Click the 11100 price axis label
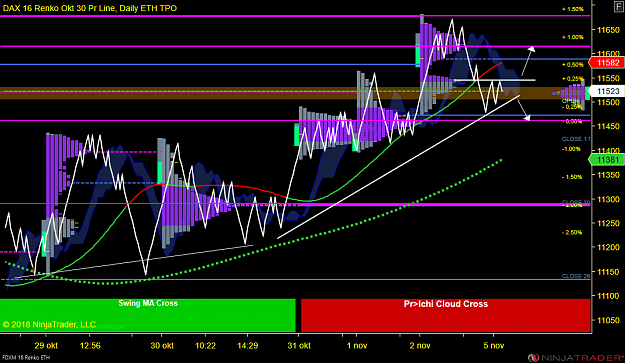The height and width of the screenshot is (363, 625). coord(608,296)
